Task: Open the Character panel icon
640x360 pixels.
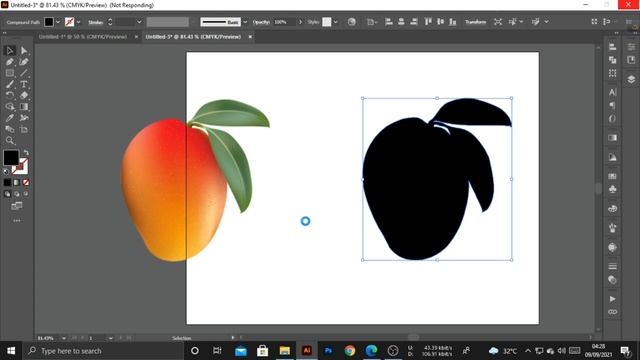Action: tap(612, 92)
